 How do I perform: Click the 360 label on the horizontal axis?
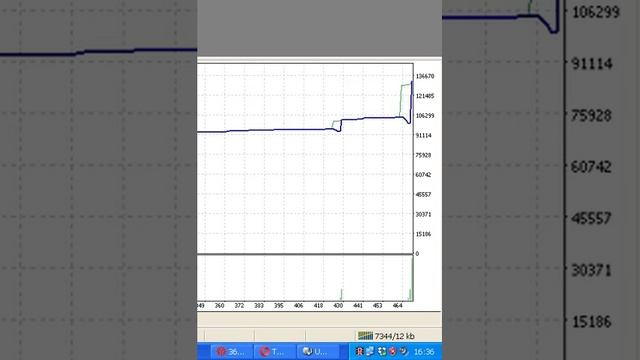tap(220, 305)
